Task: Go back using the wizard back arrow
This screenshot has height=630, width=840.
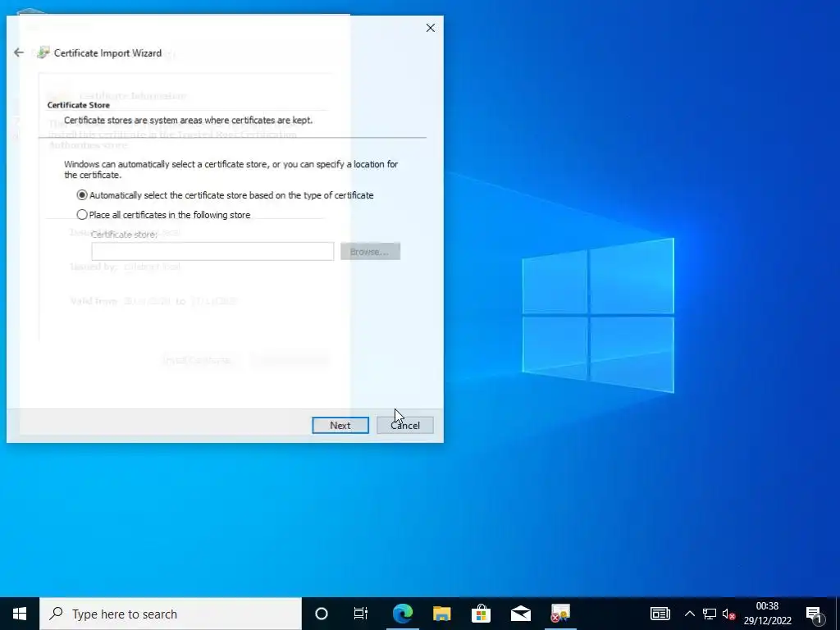Action: click(x=19, y=52)
